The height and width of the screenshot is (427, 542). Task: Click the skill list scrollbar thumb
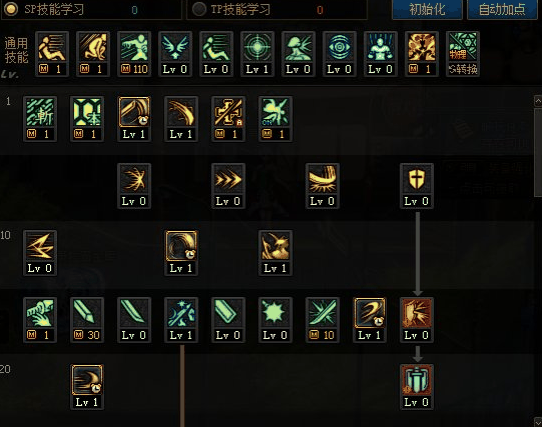(538, 152)
